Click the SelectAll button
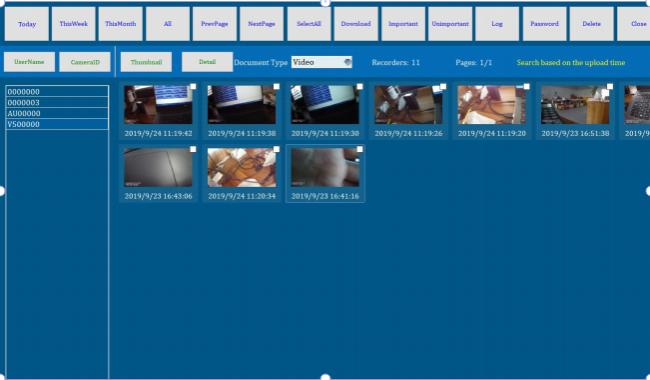Screen dimensions: 650x380 [309, 24]
